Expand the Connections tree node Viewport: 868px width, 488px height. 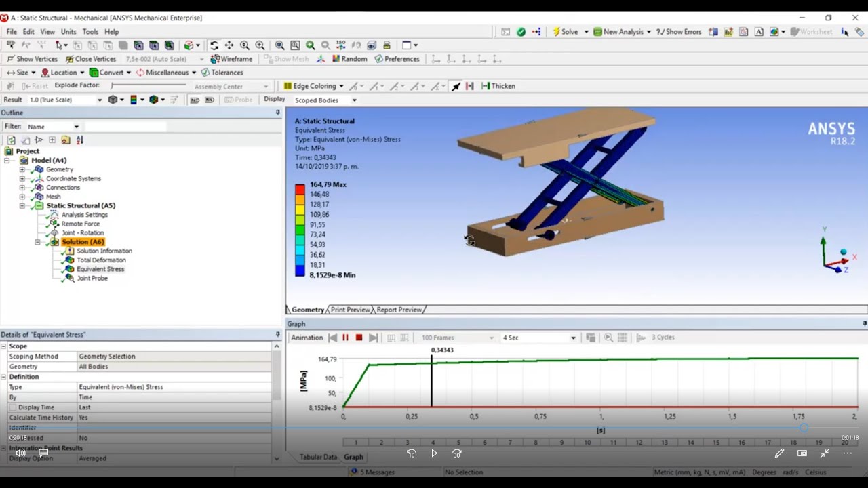point(22,188)
